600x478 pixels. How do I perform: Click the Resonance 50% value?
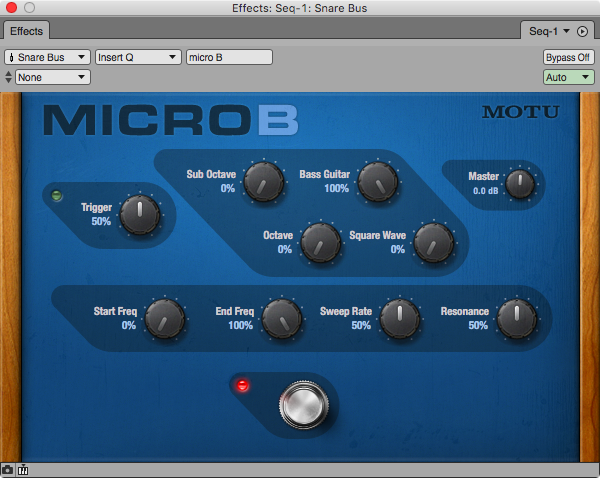point(478,325)
